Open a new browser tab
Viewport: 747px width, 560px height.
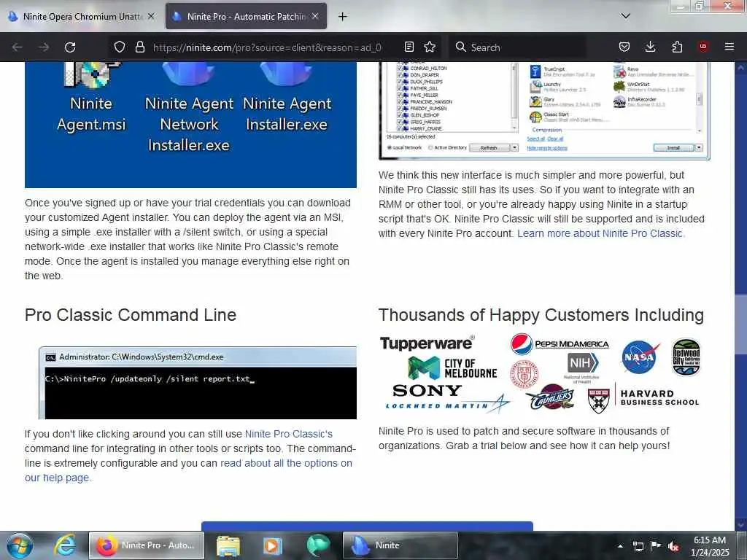coord(343,17)
